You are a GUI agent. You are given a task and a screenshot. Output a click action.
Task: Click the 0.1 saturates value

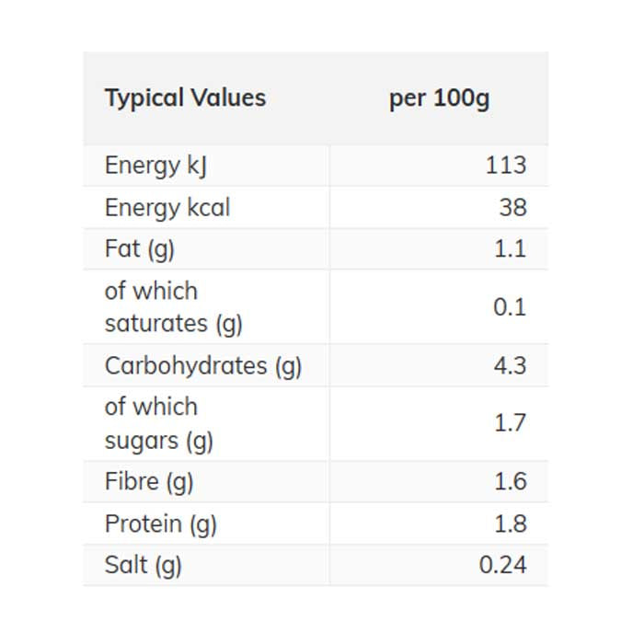click(x=509, y=307)
